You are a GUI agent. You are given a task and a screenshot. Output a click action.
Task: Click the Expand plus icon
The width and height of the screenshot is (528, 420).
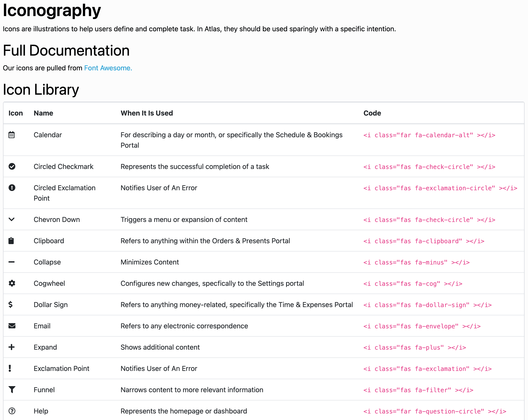(x=12, y=347)
